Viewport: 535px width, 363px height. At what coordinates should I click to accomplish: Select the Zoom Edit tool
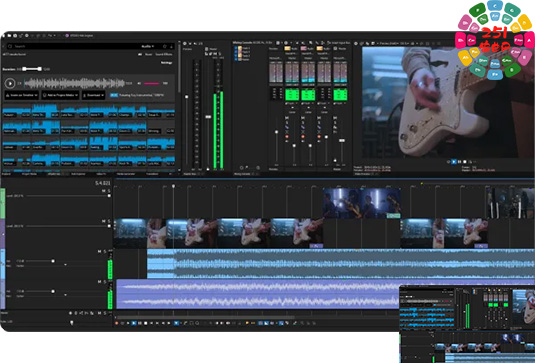pos(197,323)
